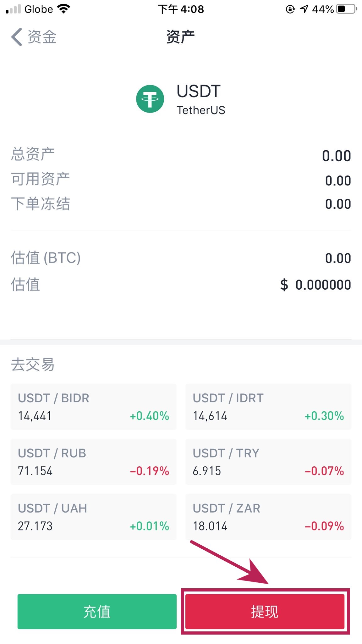The height and width of the screenshot is (644, 362).
Task: Open the USDT / ZAR trading pair
Action: click(x=268, y=517)
